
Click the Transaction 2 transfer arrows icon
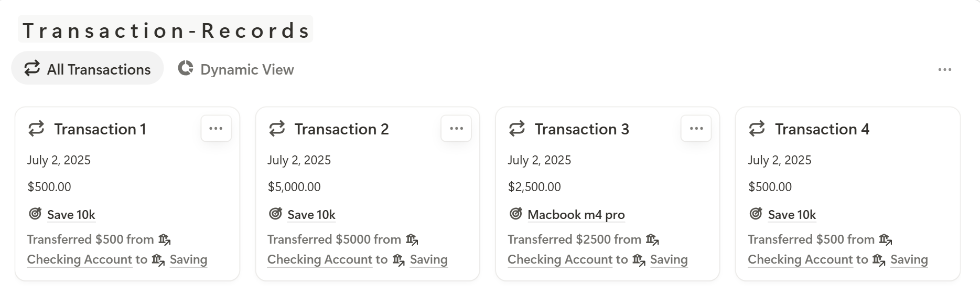277,129
